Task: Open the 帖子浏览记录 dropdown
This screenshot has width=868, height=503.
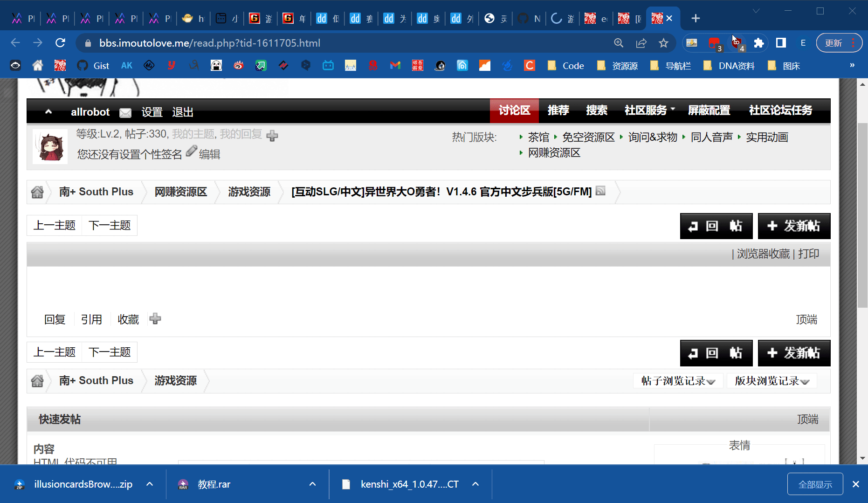Action: [678, 380]
